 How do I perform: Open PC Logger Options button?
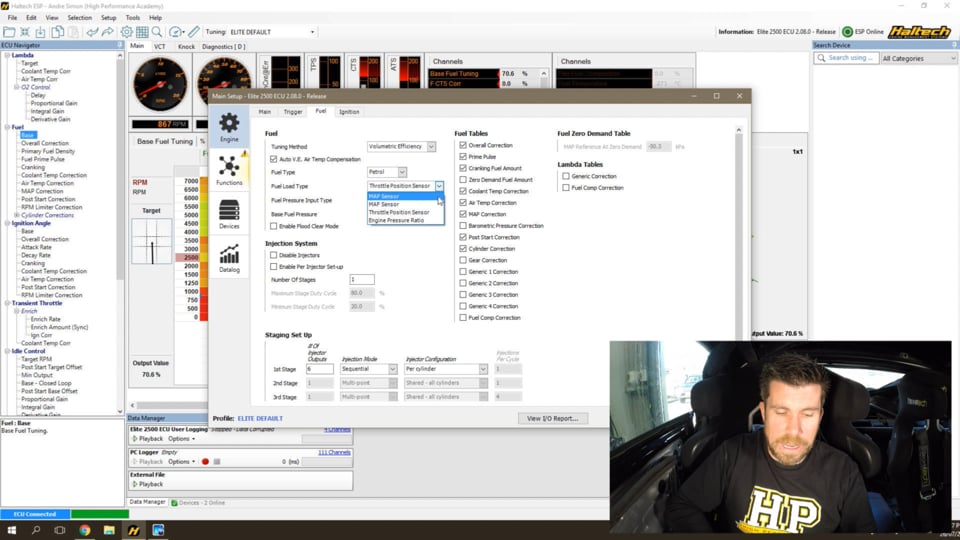[181, 462]
